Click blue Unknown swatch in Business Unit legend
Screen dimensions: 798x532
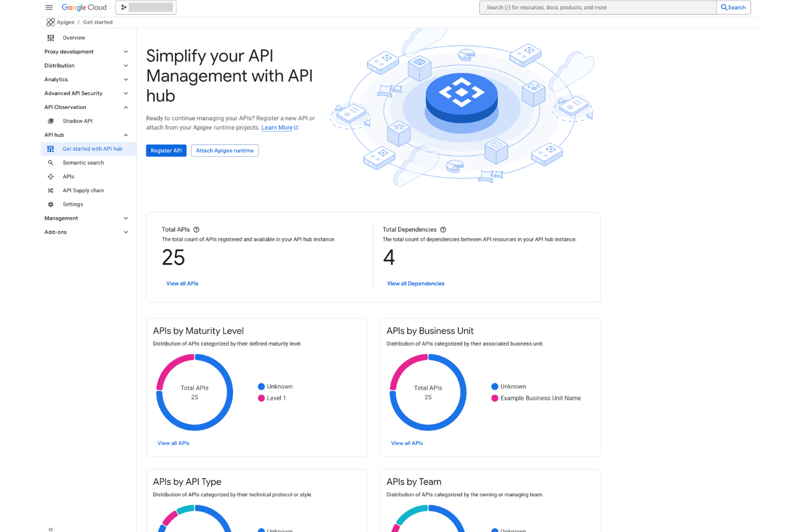coord(495,386)
